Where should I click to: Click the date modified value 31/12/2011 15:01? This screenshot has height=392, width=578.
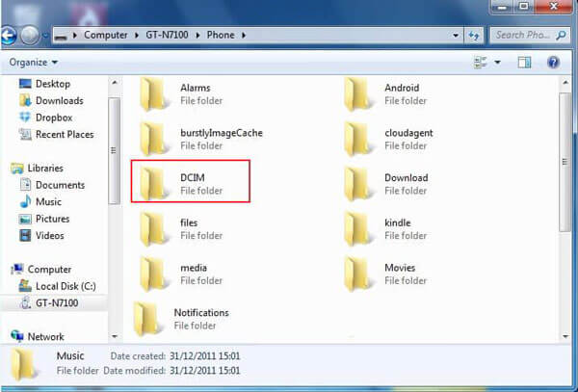(x=204, y=371)
